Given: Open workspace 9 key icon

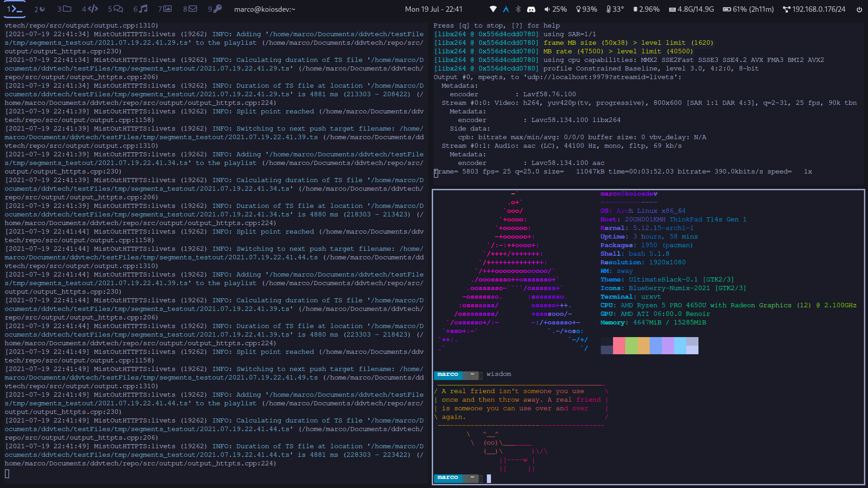Looking at the screenshot, I should point(215,9).
